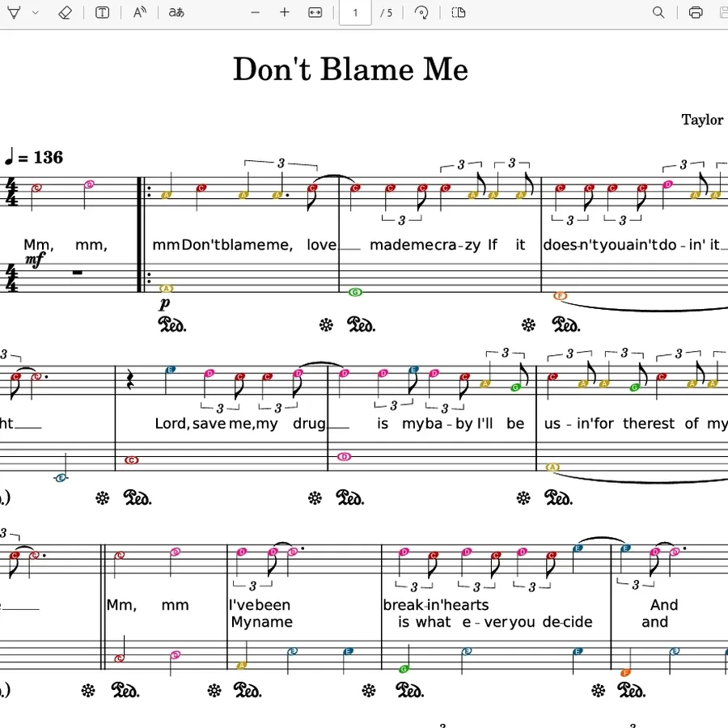The width and height of the screenshot is (728, 728).
Task: Click the orange F bass note in first system
Action: 561,296
